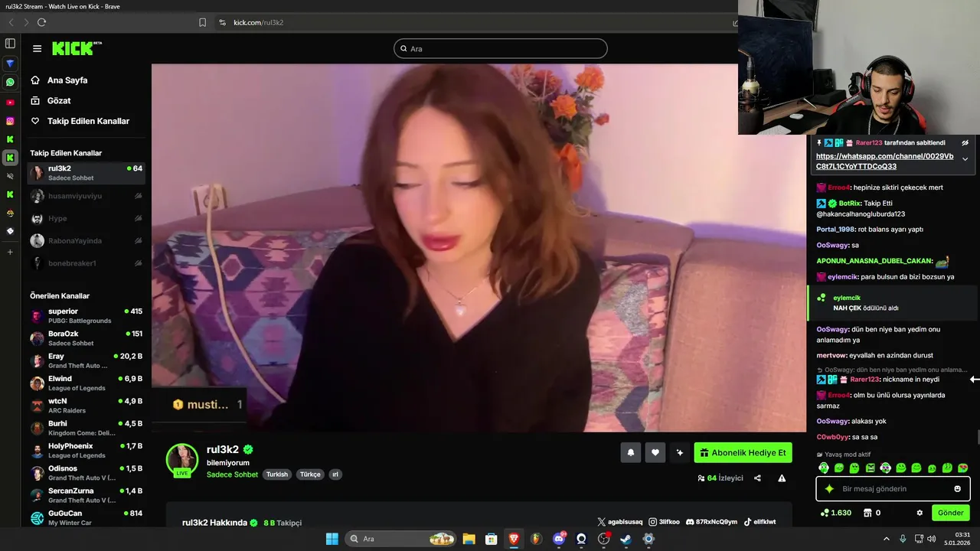Screen dimensions: 980x551
Task: Click Turkish tag
Action: point(277,474)
